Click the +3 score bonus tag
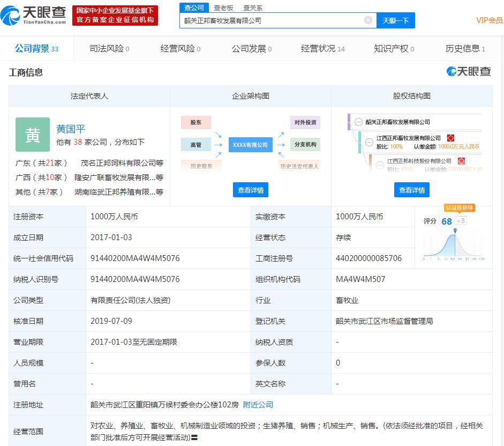The width and height of the screenshot is (504, 446). [461, 221]
